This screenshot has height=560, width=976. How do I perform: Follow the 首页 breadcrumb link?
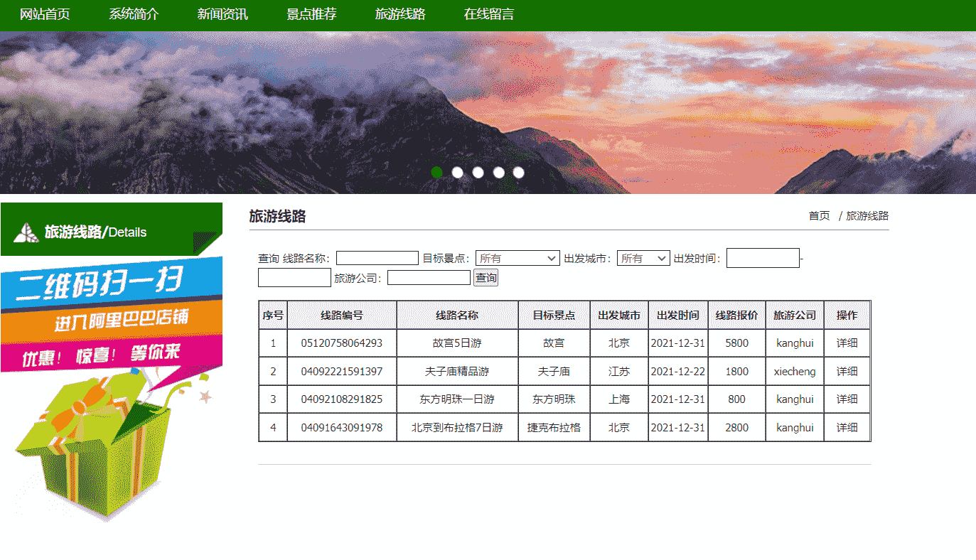click(x=819, y=216)
